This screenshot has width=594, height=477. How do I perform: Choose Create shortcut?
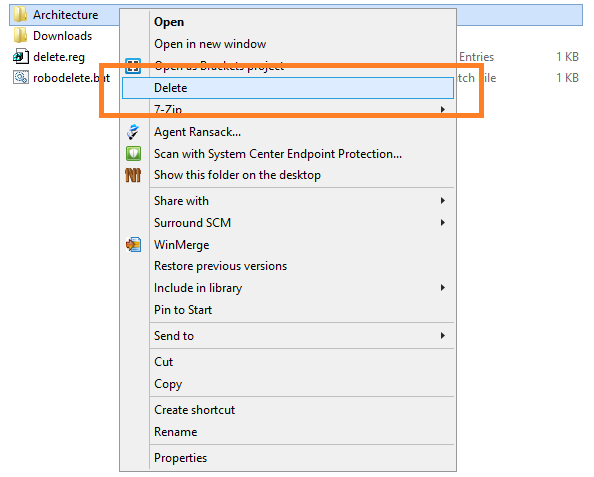[194, 410]
